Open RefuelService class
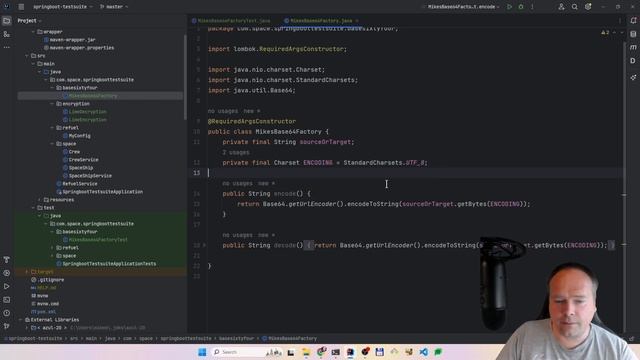The image size is (640, 360). coord(80,184)
